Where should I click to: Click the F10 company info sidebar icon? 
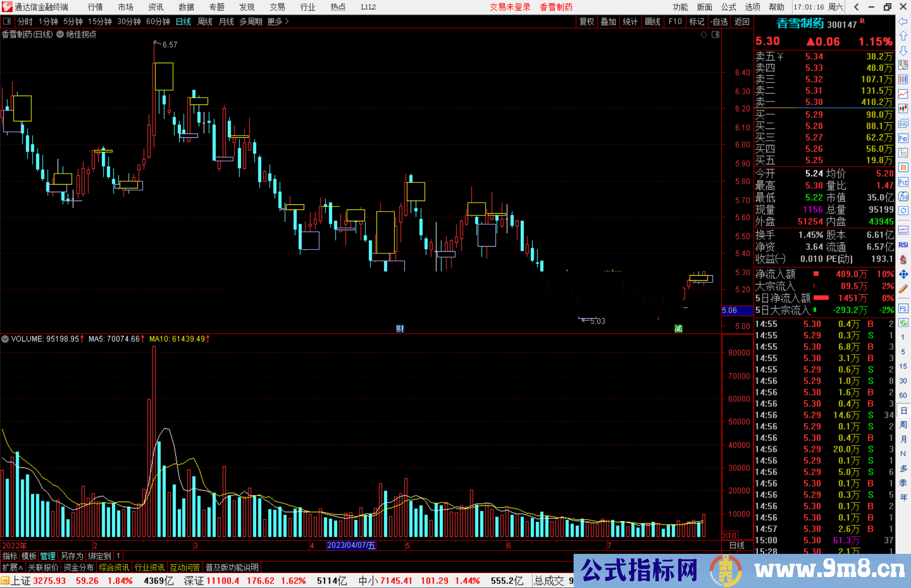tap(903, 138)
